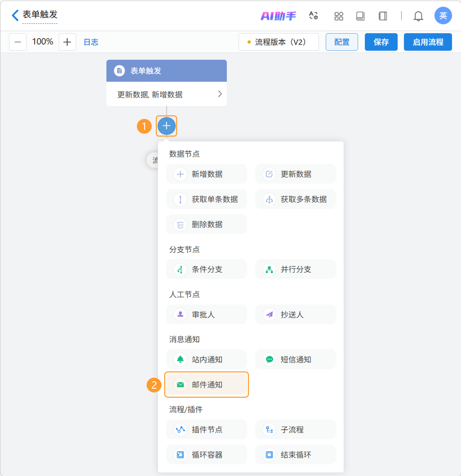Image resolution: width=461 pixels, height=476 pixels.
Task: Open the 日志 log link
Action: (x=91, y=42)
